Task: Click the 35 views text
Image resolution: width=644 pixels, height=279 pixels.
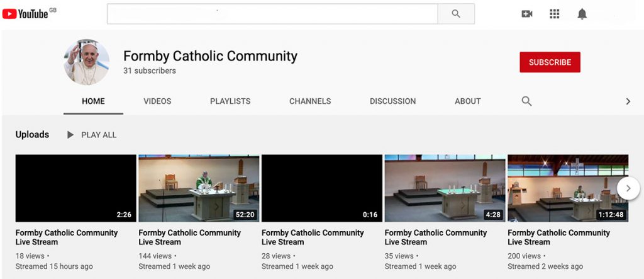Action: [399, 256]
